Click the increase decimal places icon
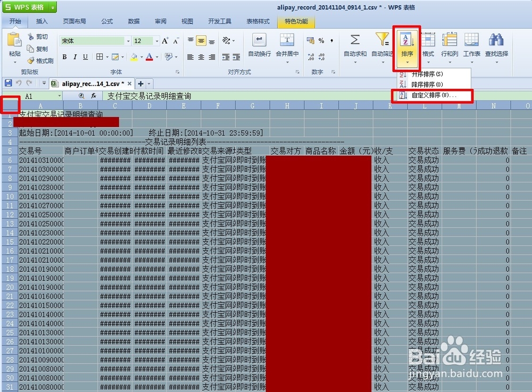The image size is (532, 392). pos(311,56)
